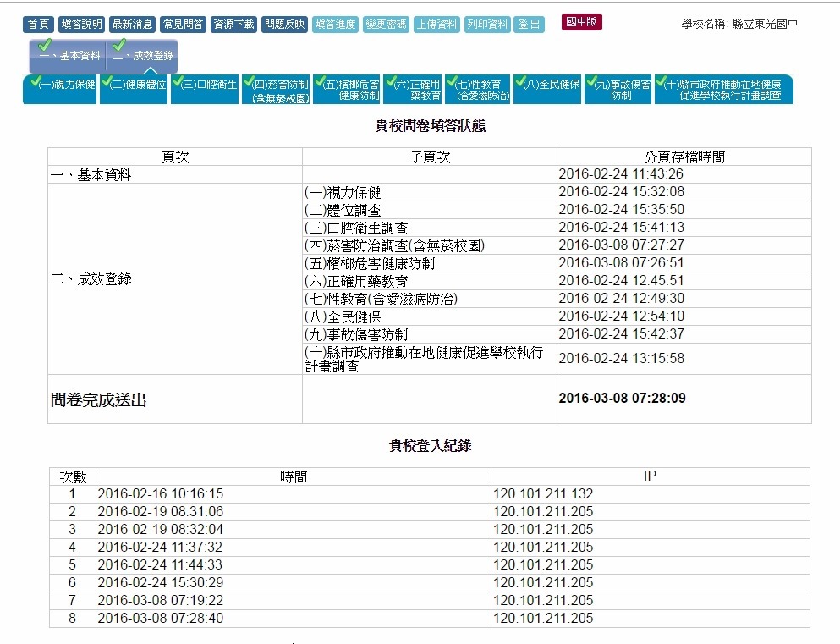View 填答進度 progress page
This screenshot has height=644, width=840.
pyautogui.click(x=335, y=25)
